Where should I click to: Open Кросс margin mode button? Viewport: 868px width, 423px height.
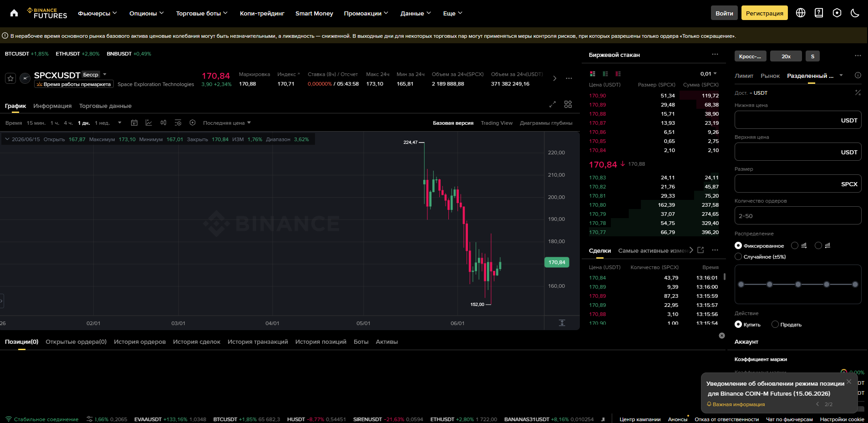[x=751, y=56]
